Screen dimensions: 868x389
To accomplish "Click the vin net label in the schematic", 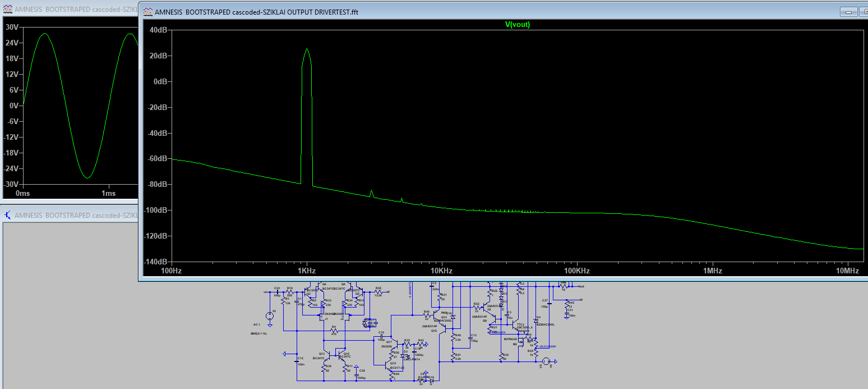I will point(266,292).
